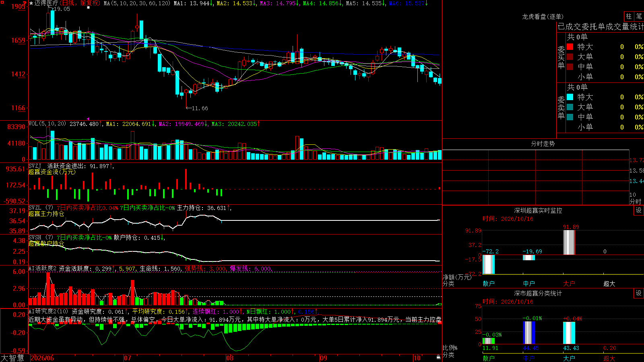Click the 深圳超赢实时监控 panel title
This screenshot has height=362, width=644.
[x=538, y=210]
